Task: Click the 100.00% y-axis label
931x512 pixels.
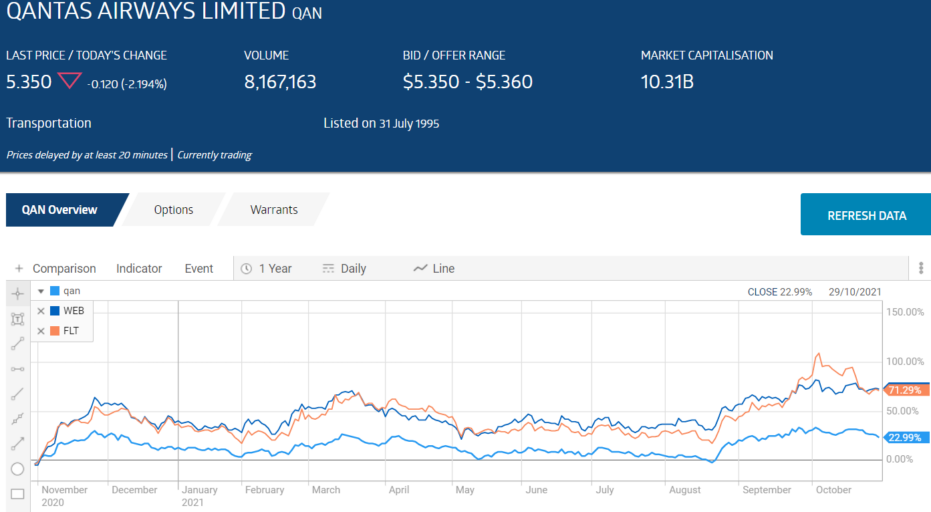Action: point(905,361)
